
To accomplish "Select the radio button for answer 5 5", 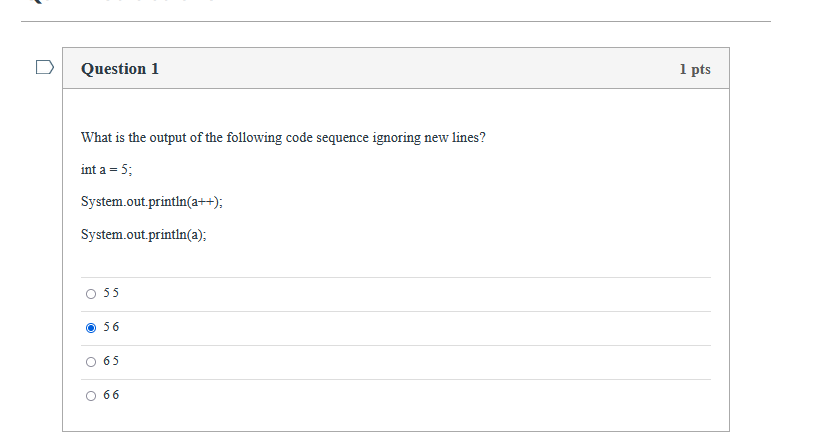I will (x=91, y=294).
